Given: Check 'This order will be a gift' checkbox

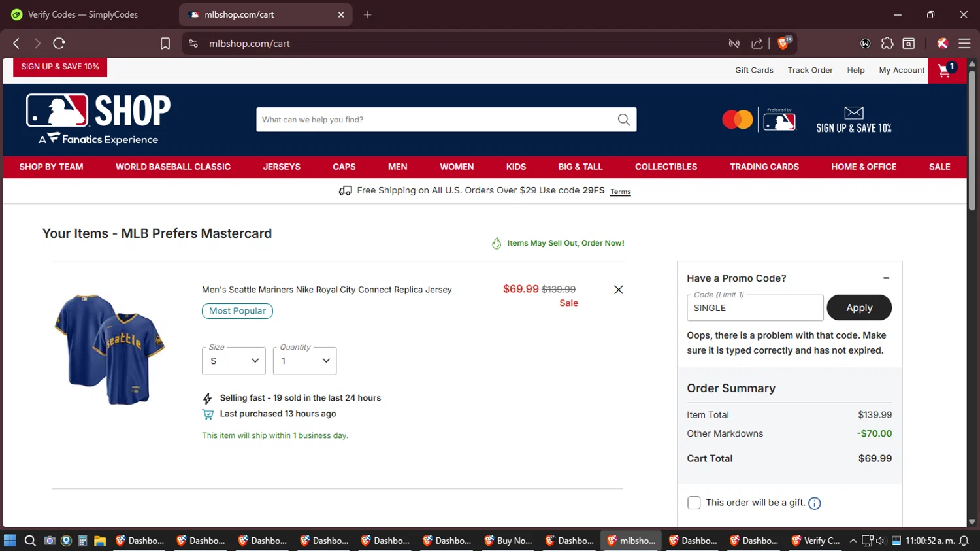Looking at the screenshot, I should pos(694,503).
